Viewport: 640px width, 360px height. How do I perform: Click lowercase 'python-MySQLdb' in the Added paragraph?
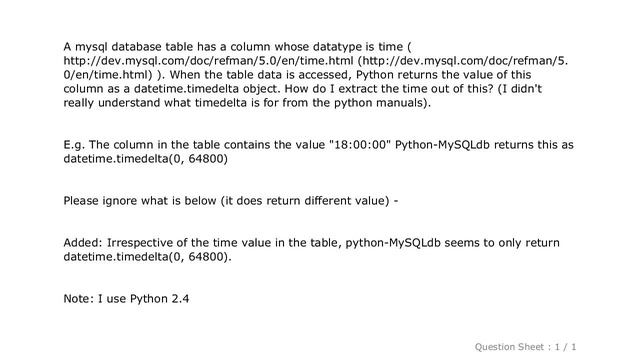(x=393, y=243)
